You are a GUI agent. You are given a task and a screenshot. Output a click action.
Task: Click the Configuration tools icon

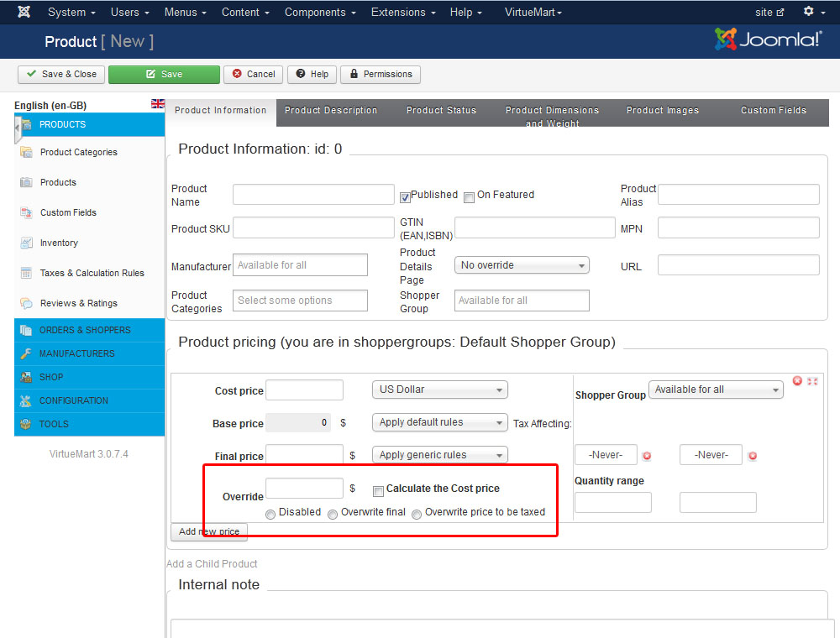[x=26, y=401]
